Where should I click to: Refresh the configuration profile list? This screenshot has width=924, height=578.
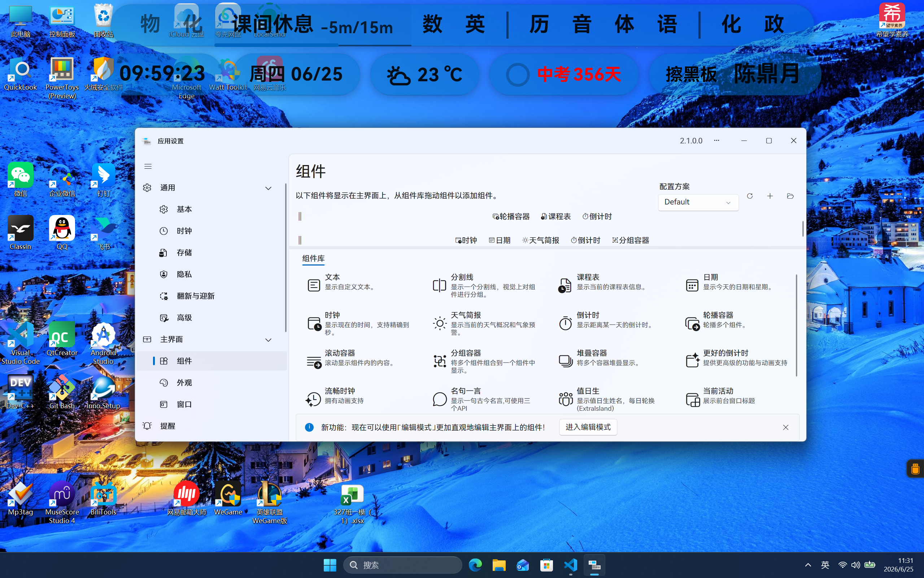(750, 196)
